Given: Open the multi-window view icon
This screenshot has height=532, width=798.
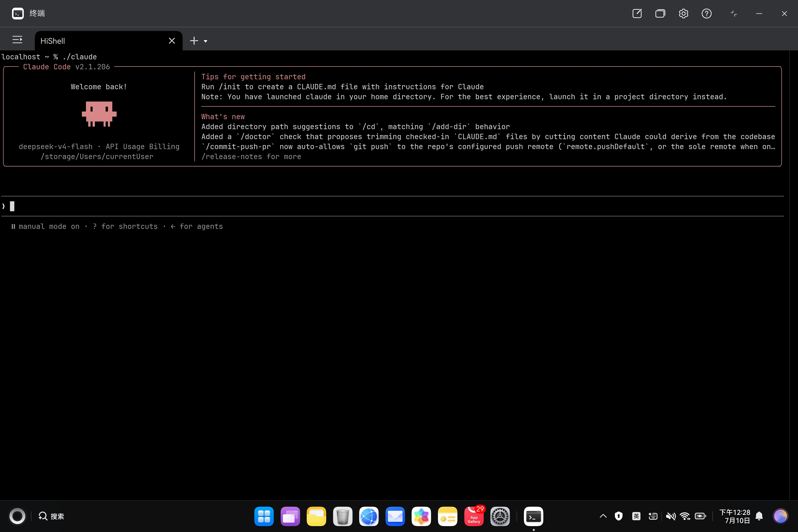Looking at the screenshot, I should [x=660, y=14].
